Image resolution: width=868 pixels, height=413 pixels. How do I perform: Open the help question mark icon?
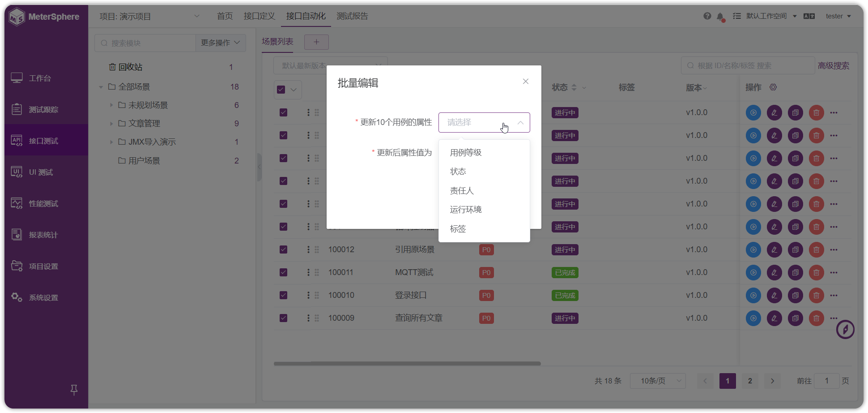[x=707, y=16]
